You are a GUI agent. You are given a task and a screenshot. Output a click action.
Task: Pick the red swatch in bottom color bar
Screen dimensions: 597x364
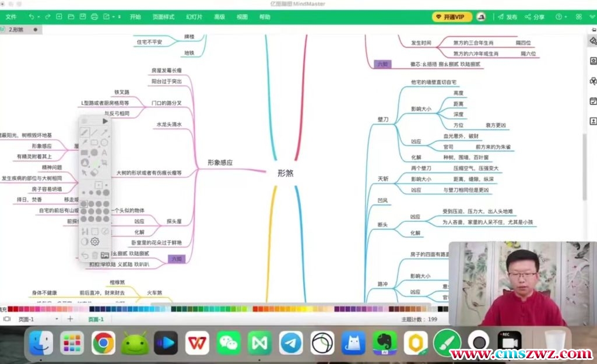(x=16, y=309)
